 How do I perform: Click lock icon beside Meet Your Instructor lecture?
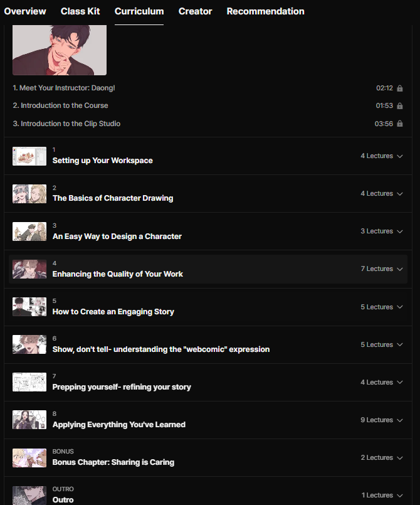(x=400, y=88)
